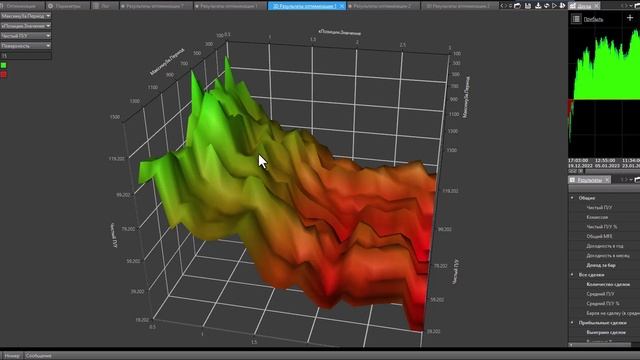Open the Максимум.За.Период axis dropdown

tap(26, 16)
